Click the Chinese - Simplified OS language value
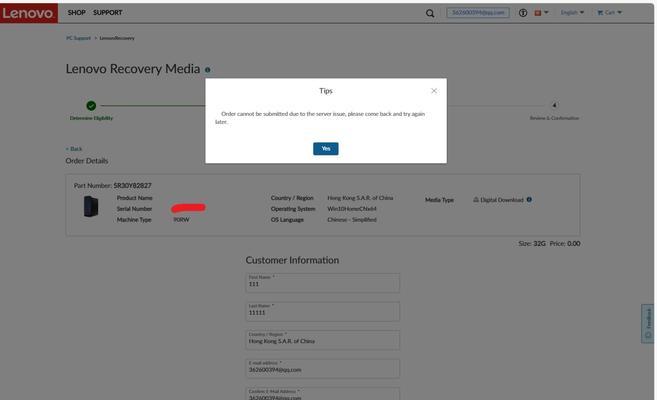 (x=352, y=219)
